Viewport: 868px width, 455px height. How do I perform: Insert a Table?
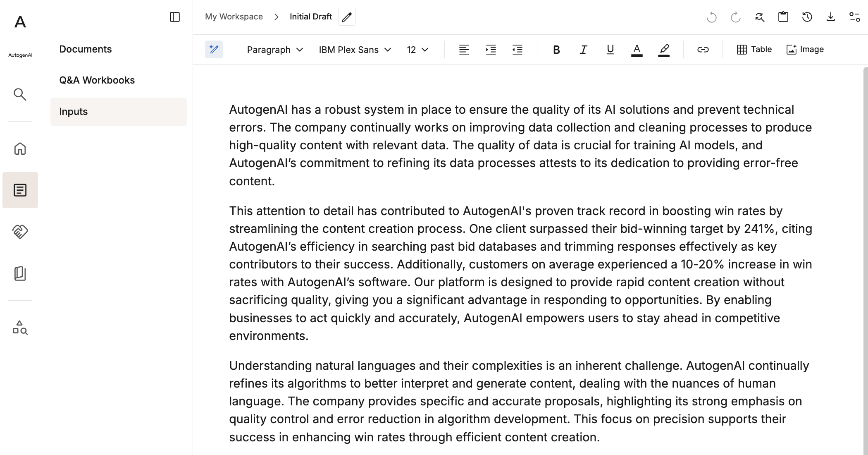tap(754, 50)
